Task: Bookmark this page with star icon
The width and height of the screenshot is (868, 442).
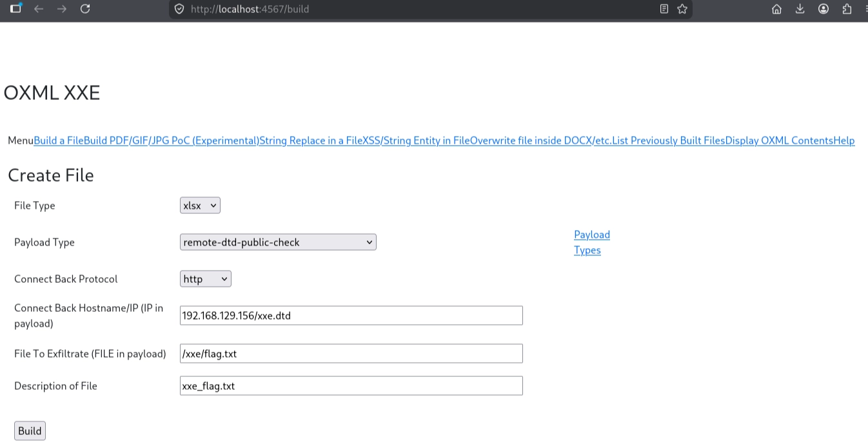Action: coord(682,9)
